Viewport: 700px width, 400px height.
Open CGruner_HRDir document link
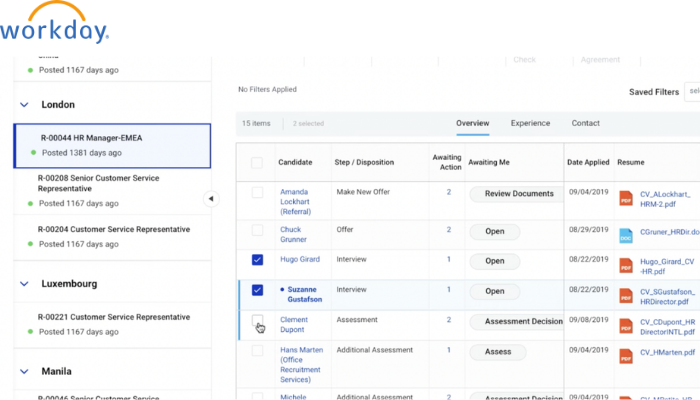pyautogui.click(x=670, y=232)
